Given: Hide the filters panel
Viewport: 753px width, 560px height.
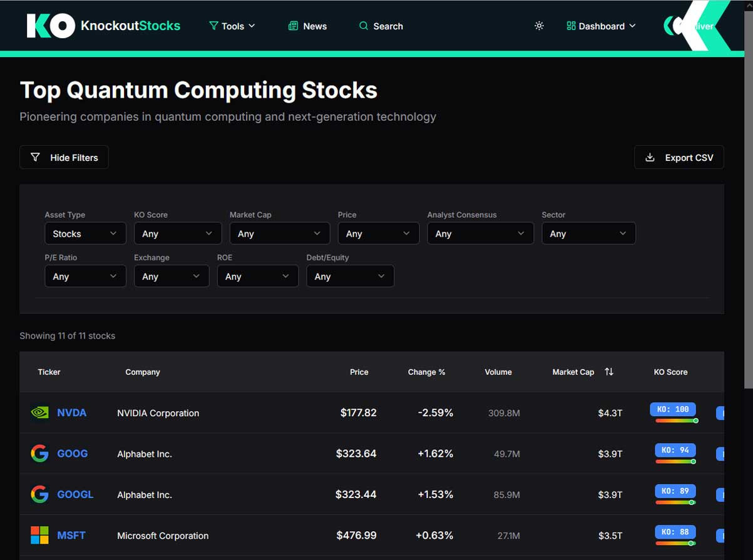Looking at the screenshot, I should [x=64, y=157].
